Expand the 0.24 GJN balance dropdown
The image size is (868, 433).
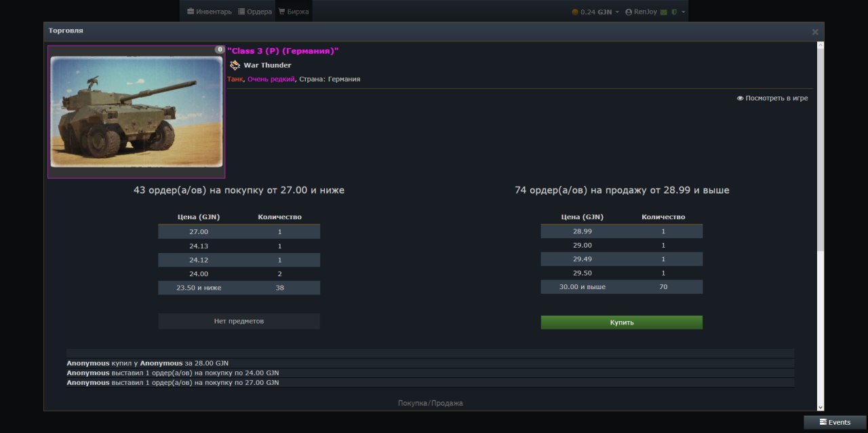[595, 12]
